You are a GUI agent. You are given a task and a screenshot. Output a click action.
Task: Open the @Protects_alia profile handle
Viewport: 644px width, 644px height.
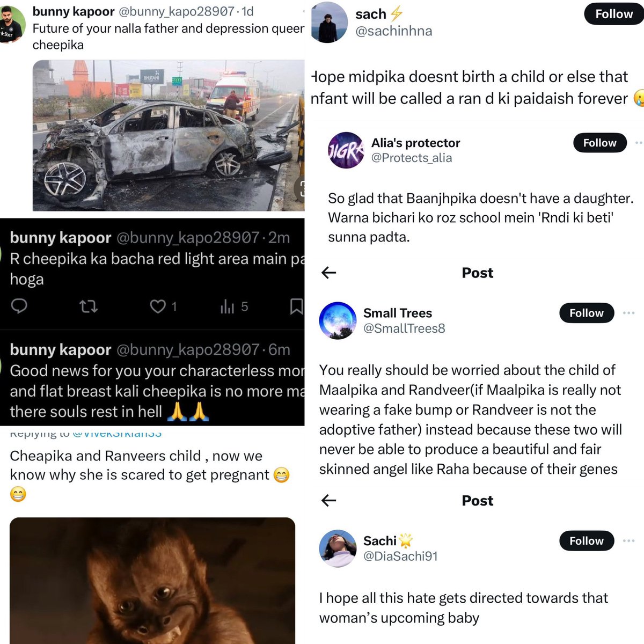point(412,158)
